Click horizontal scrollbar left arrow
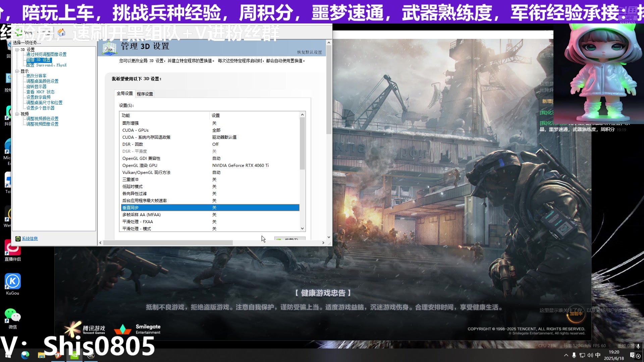 [100, 243]
